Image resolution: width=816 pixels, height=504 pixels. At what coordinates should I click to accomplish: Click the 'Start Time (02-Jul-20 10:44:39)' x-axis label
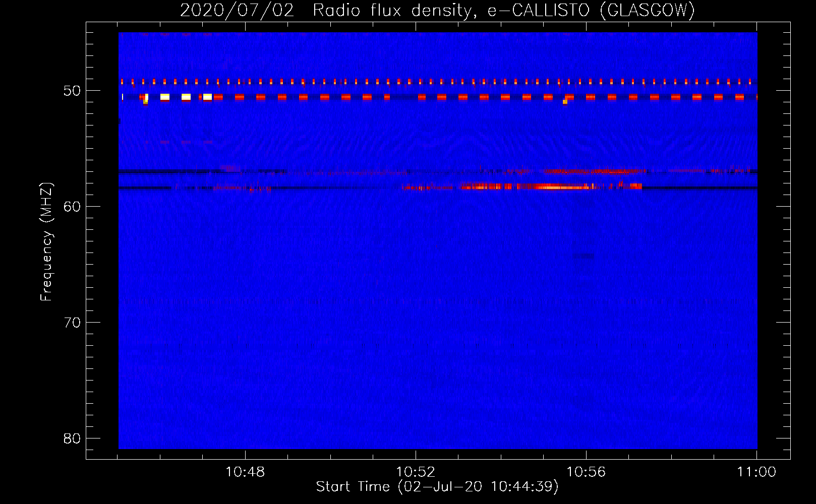click(437, 487)
